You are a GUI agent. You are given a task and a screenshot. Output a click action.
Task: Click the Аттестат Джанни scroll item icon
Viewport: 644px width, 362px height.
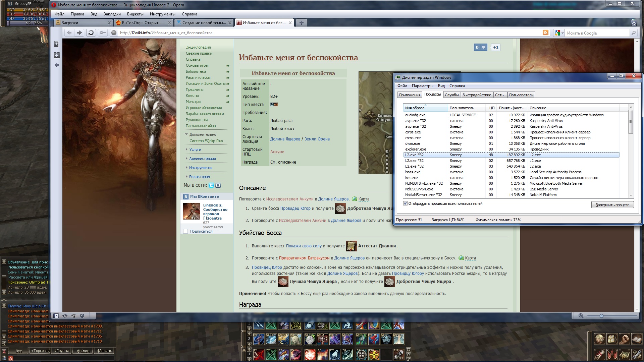click(351, 246)
